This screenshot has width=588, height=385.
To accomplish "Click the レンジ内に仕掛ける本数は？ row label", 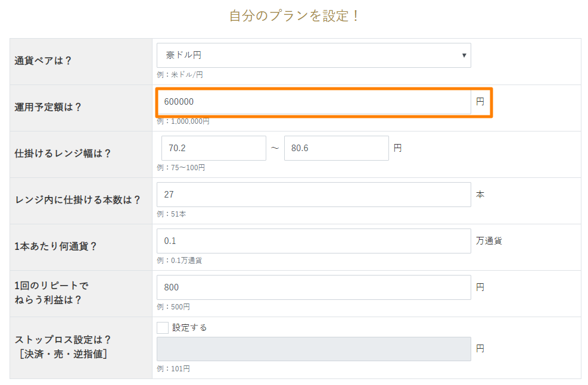I will coord(77,200).
